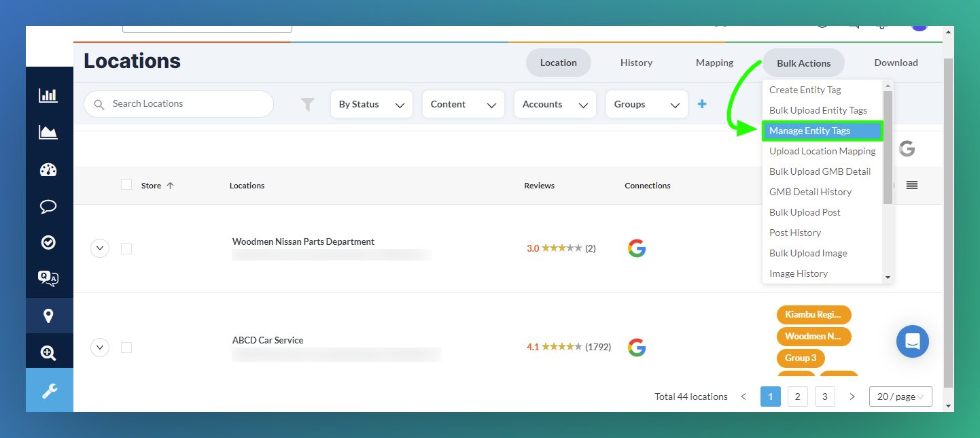
Task: Select Manage Entity Tags menu item
Action: pyautogui.click(x=822, y=131)
